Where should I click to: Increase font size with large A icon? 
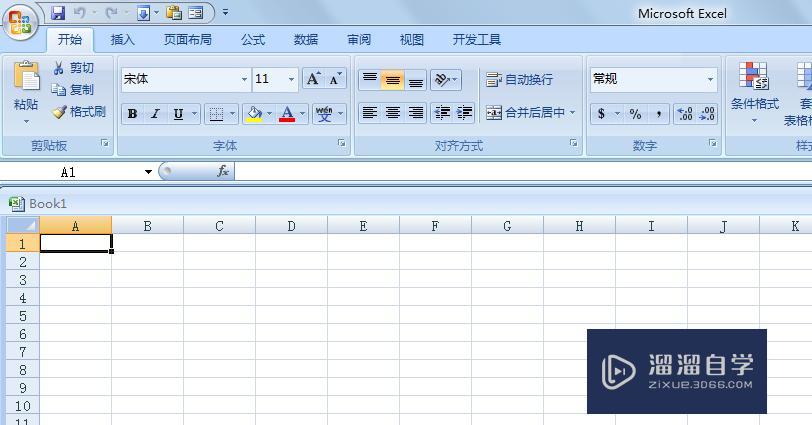click(313, 79)
